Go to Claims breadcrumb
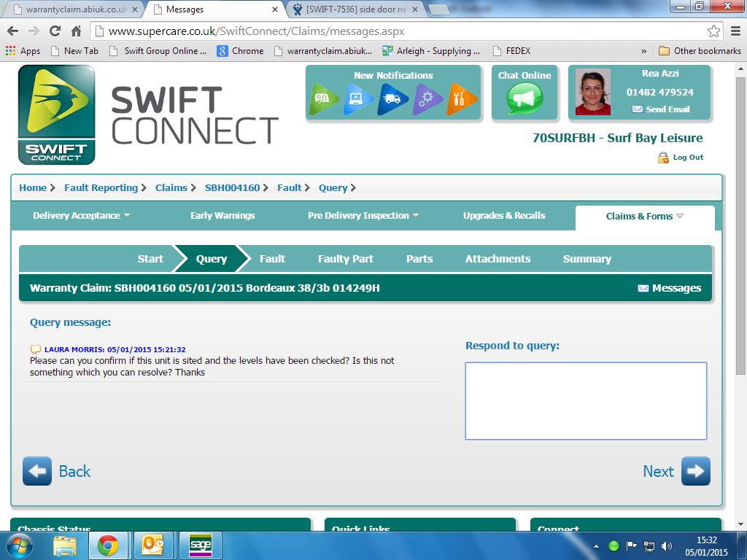747x560 pixels. tap(171, 187)
